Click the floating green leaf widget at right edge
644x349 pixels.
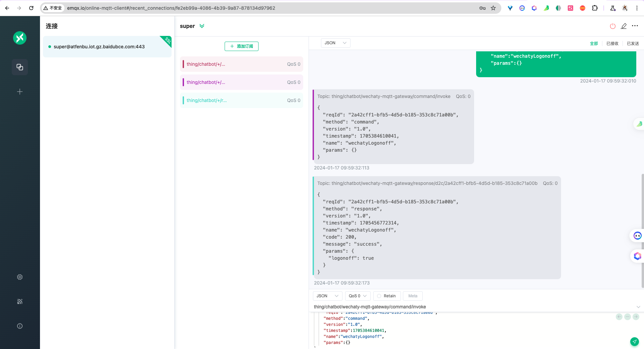click(639, 124)
